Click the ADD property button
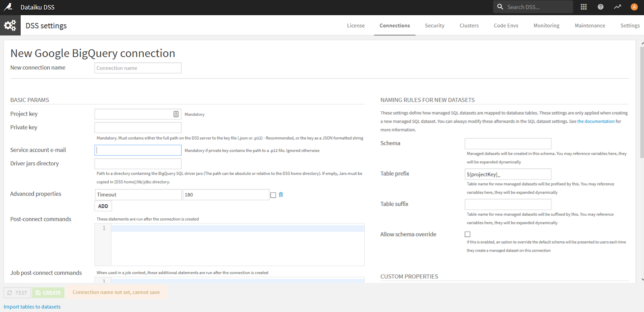 coord(103,206)
